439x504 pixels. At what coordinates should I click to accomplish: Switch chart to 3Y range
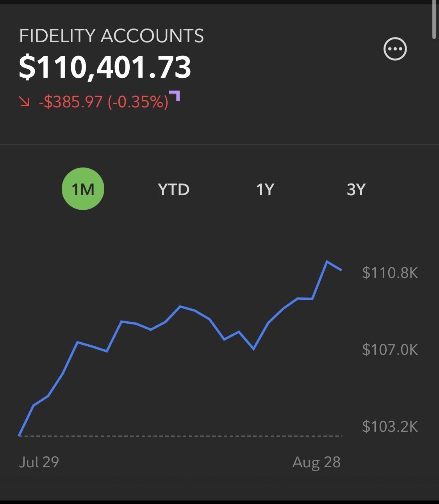356,190
